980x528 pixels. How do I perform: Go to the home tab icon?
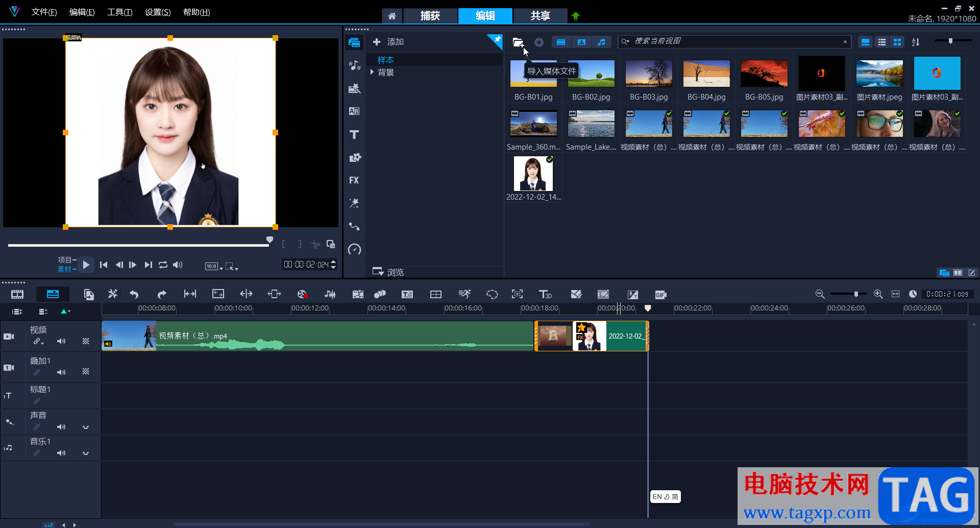tap(392, 16)
